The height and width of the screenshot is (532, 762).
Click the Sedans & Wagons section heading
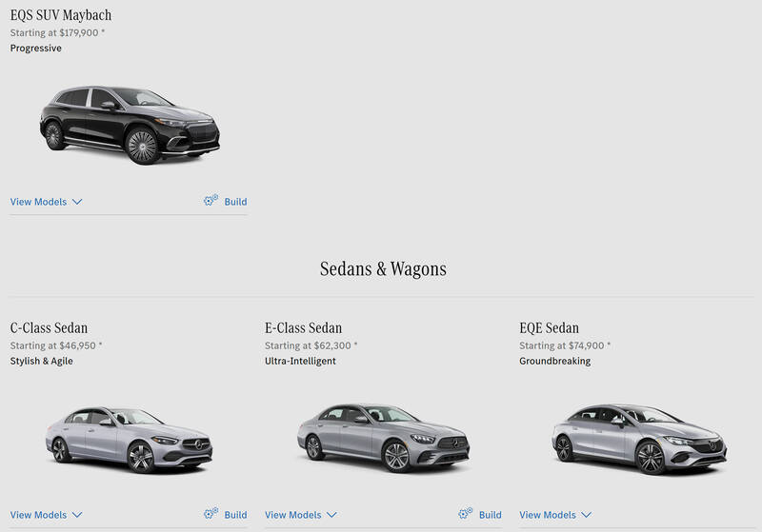tap(383, 268)
